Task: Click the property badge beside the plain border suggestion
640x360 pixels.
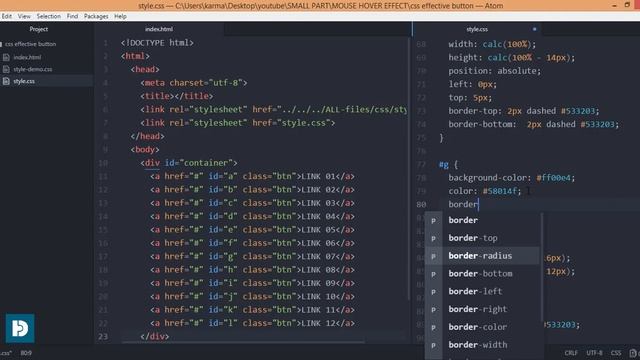Action: (x=433, y=220)
